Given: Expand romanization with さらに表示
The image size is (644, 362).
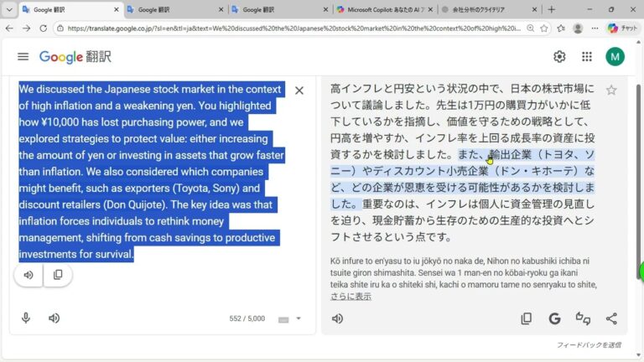Looking at the screenshot, I should tap(351, 297).
